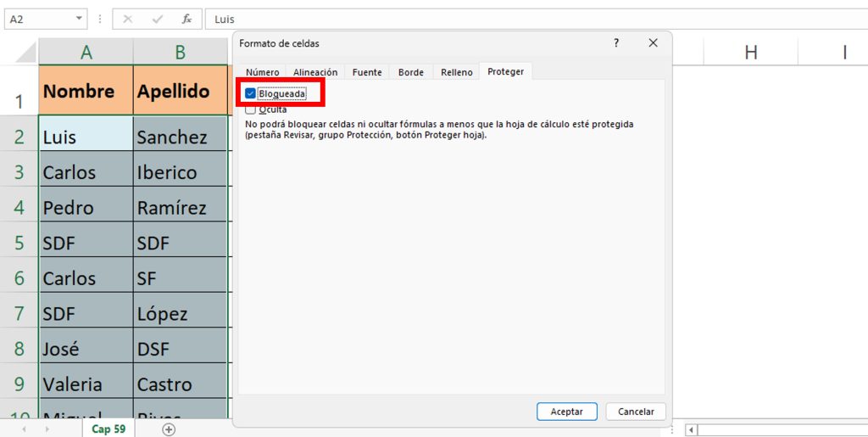Click previous sheet navigation arrow
The width and height of the screenshot is (868, 437).
coord(23,429)
